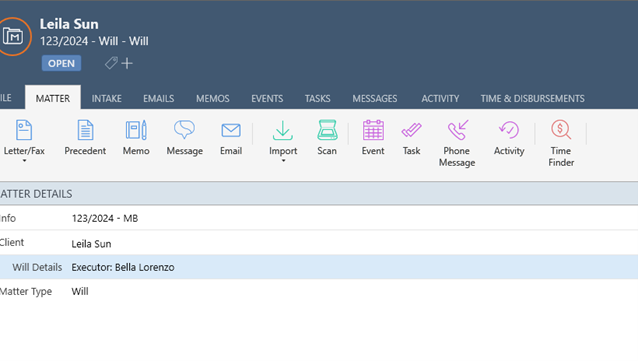View the ACTIVITY tab
The height and width of the screenshot is (361, 638).
coord(440,98)
